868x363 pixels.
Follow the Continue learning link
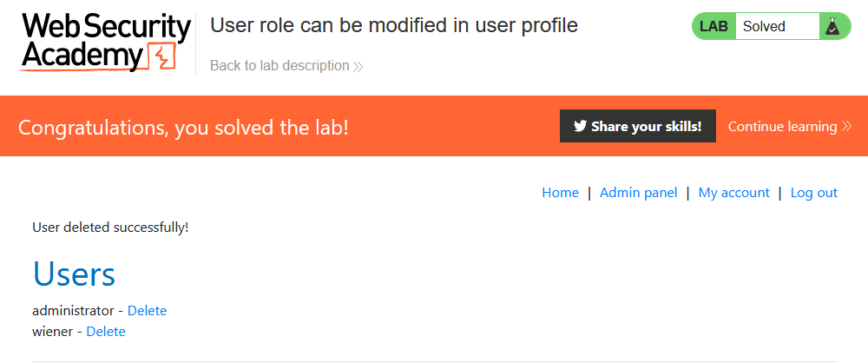[782, 127]
